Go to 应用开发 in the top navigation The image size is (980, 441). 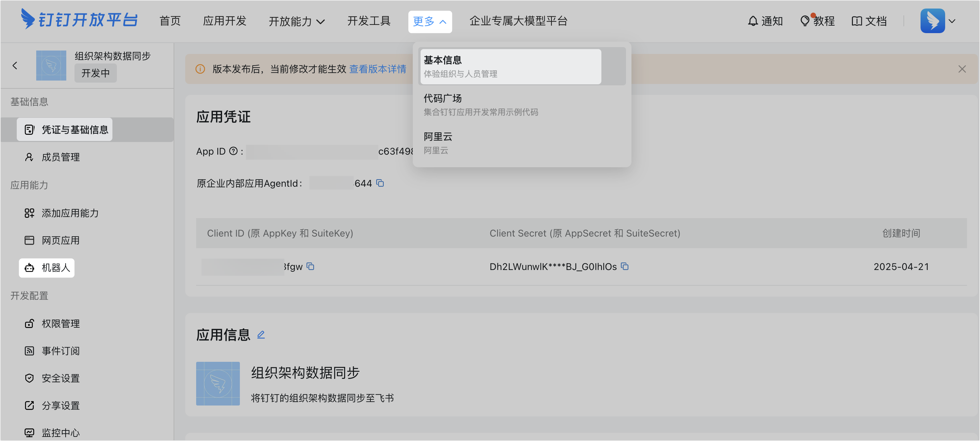(x=224, y=21)
